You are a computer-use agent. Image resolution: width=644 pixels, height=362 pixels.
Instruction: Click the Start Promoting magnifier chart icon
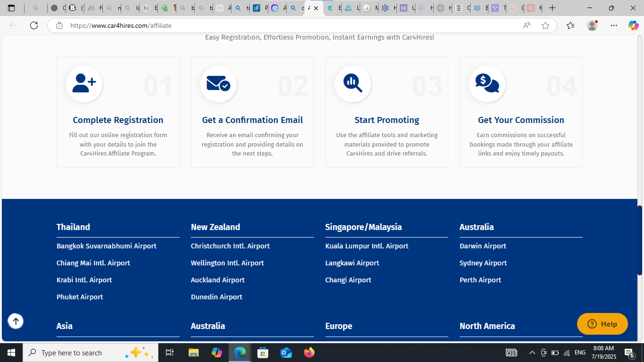tap(353, 83)
